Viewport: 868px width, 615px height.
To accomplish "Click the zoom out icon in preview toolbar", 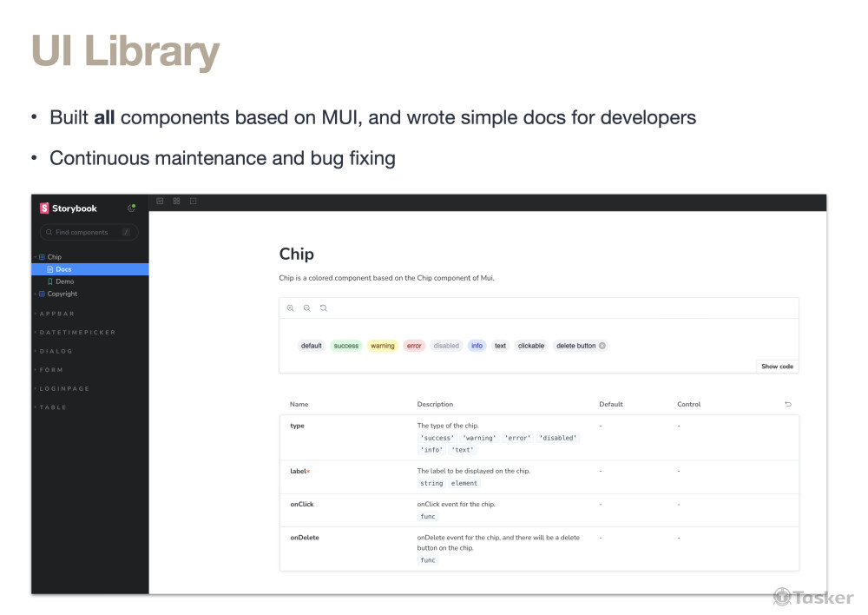I will click(306, 308).
